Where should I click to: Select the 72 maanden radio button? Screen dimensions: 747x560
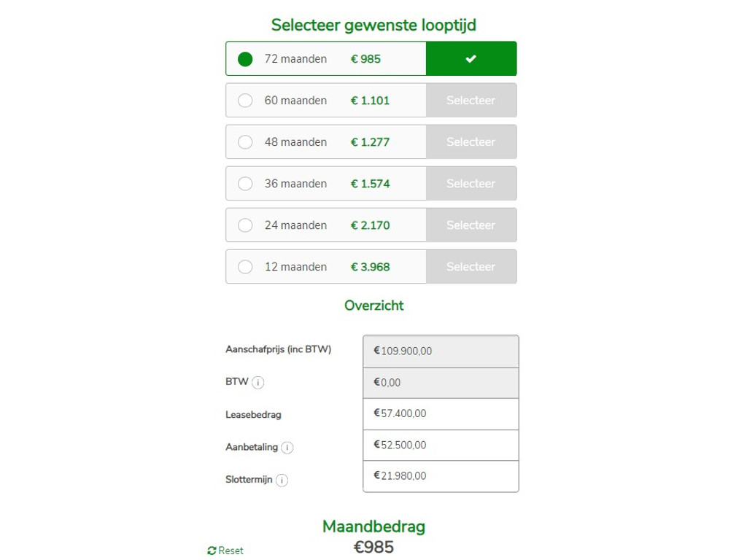pyautogui.click(x=245, y=59)
